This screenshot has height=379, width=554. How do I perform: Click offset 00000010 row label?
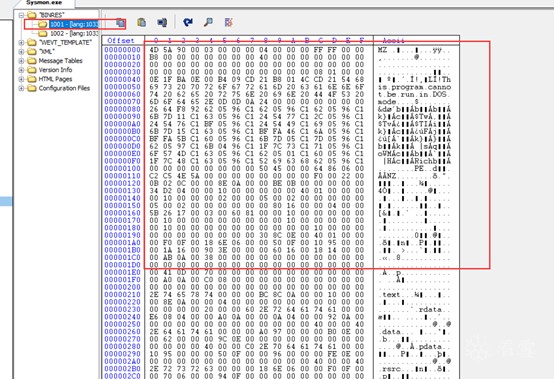122,57
